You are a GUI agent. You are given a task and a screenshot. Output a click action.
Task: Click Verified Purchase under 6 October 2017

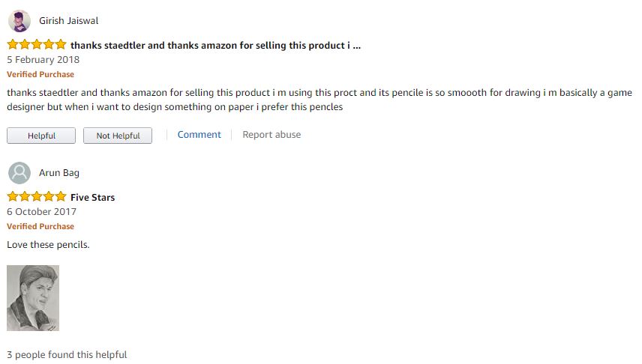click(x=40, y=227)
